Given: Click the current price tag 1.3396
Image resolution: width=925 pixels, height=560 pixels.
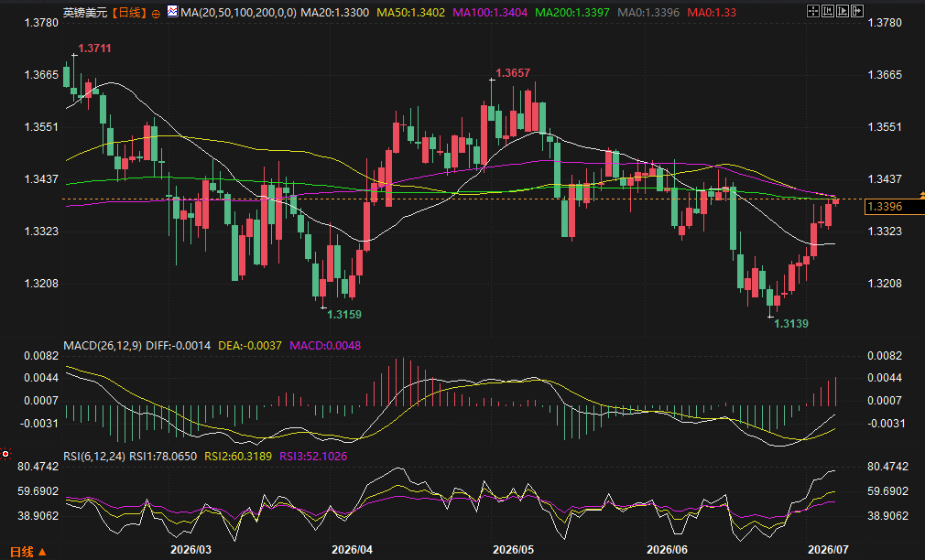Looking at the screenshot, I should click(x=894, y=206).
